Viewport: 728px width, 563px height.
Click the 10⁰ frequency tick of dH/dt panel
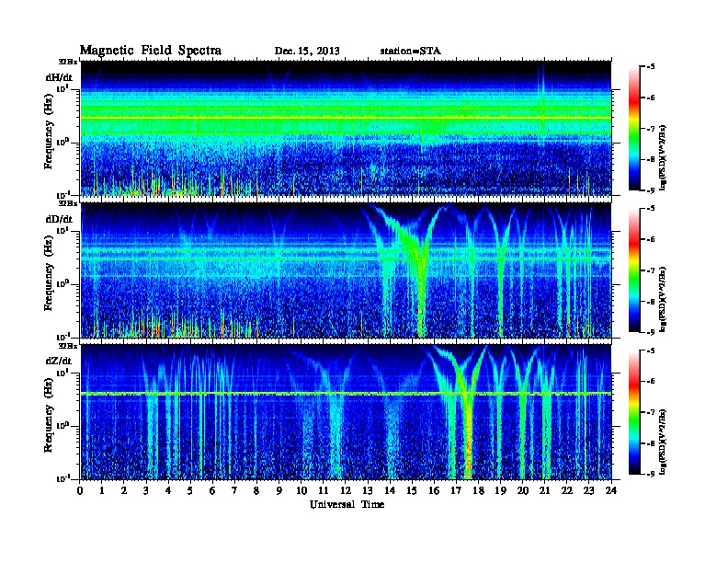(x=63, y=142)
